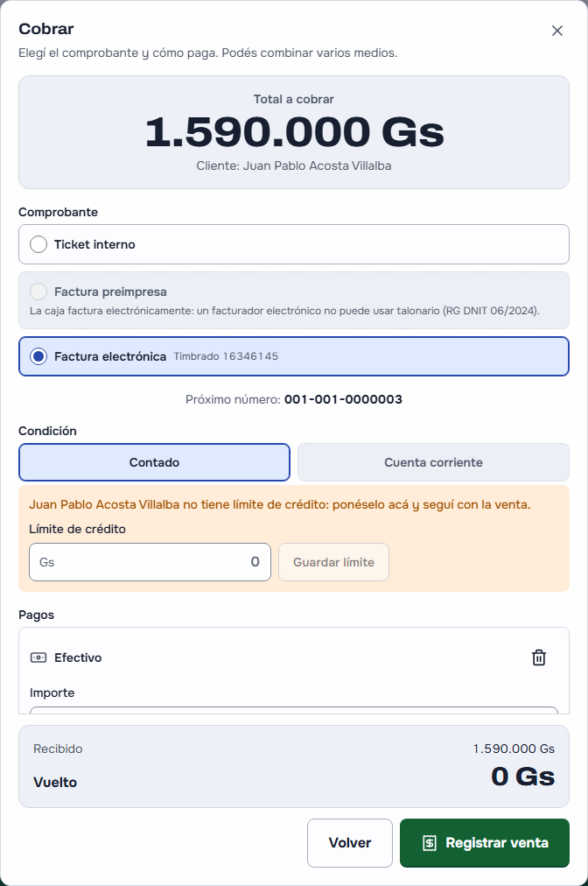Click the receipt icon on Registrar venta
Screen dimensions: 588x886
pyautogui.click(x=430, y=843)
